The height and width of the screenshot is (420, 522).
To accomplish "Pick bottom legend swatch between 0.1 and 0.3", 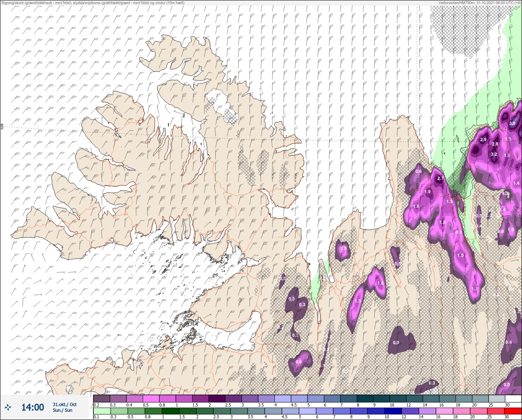I will [x=102, y=411].
